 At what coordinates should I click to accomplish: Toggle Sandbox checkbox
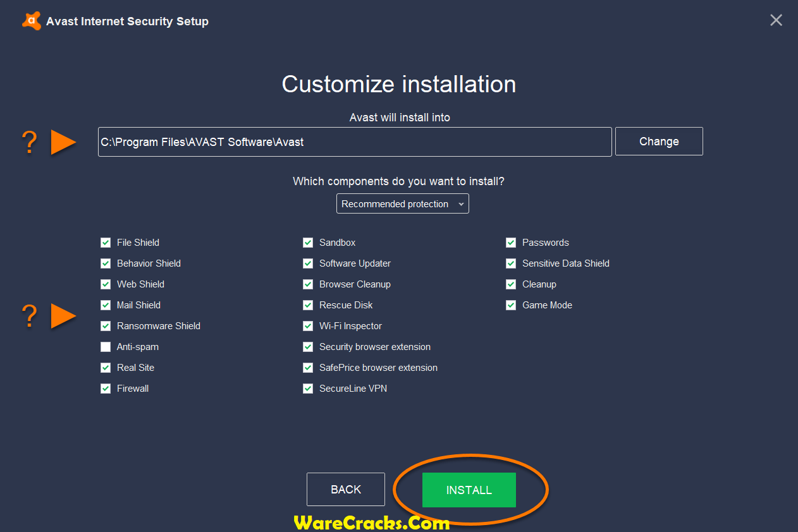[308, 243]
